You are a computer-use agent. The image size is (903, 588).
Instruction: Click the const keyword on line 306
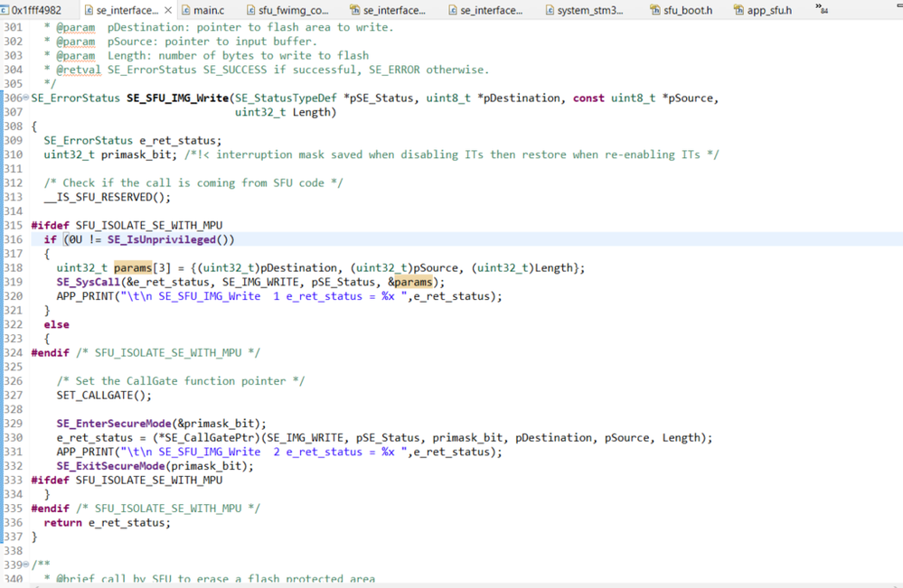(x=588, y=98)
